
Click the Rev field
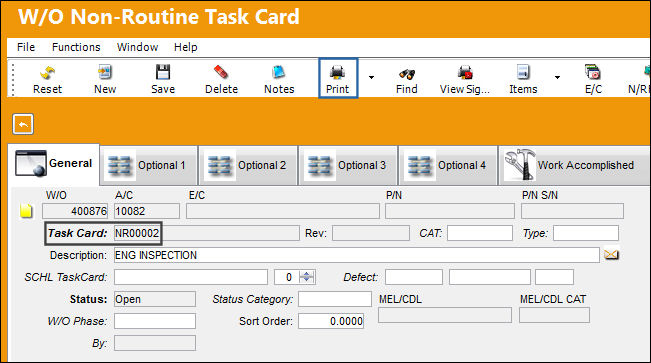tap(371, 233)
